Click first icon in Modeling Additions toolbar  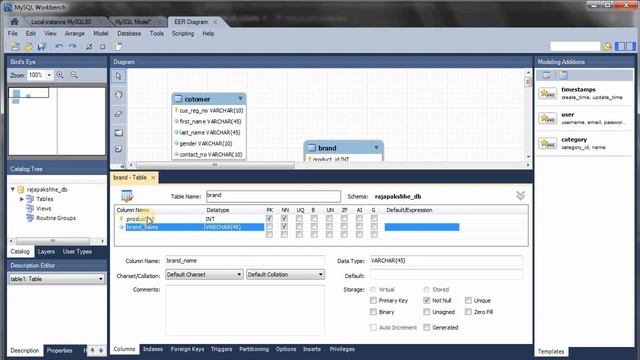[547, 75]
